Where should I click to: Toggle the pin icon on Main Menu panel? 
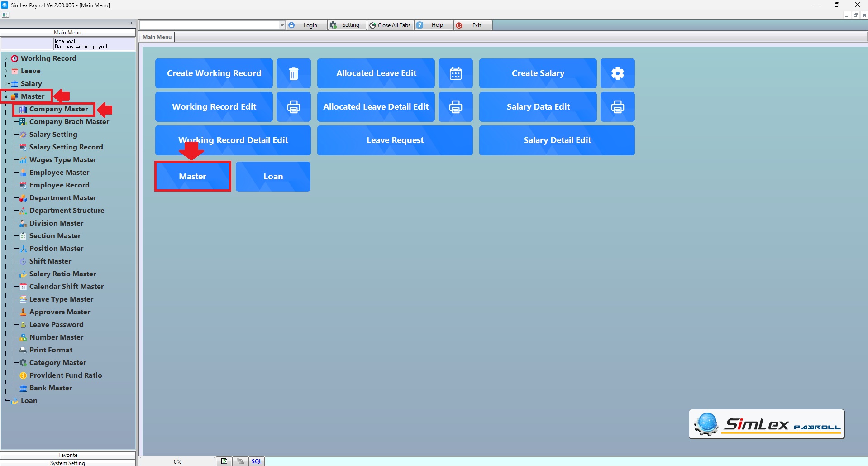131,24
